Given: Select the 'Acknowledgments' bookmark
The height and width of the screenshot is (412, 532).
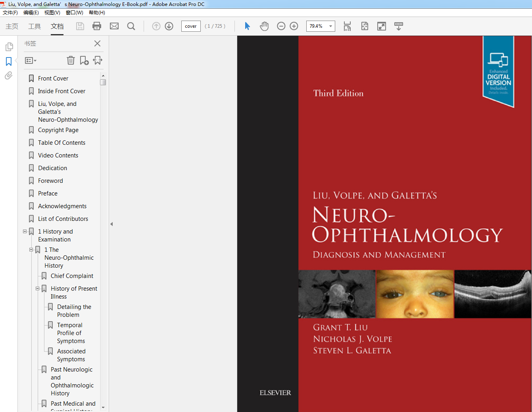Looking at the screenshot, I should pos(62,206).
